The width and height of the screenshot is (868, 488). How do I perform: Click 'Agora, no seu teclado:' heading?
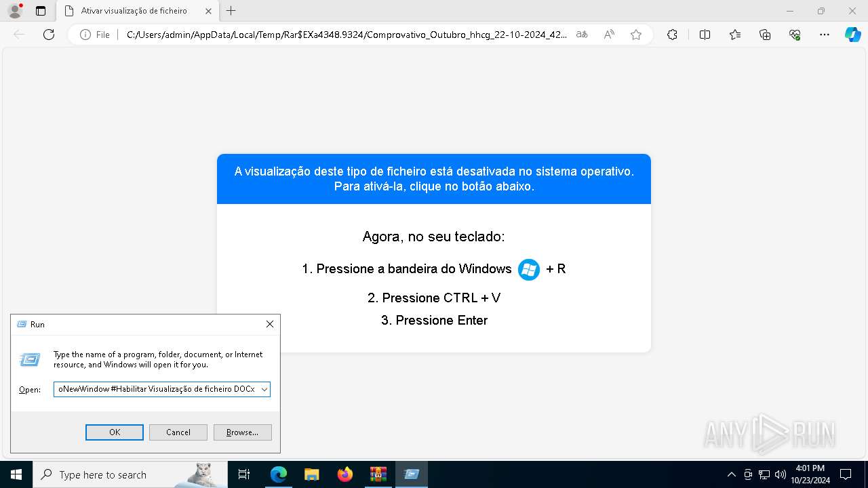click(x=434, y=237)
